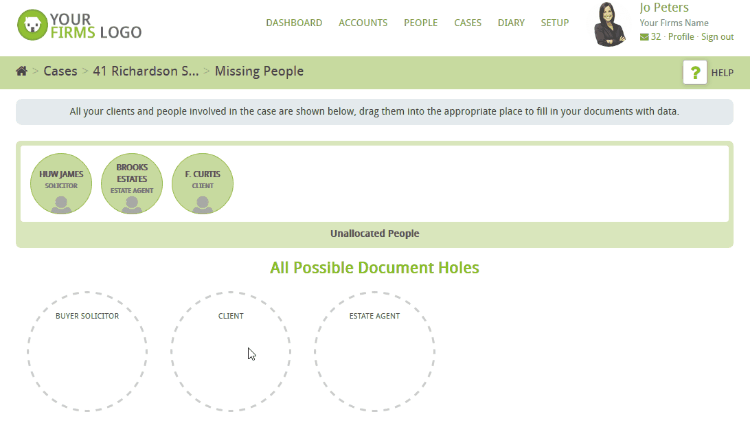Click the Sign out link

point(717,37)
